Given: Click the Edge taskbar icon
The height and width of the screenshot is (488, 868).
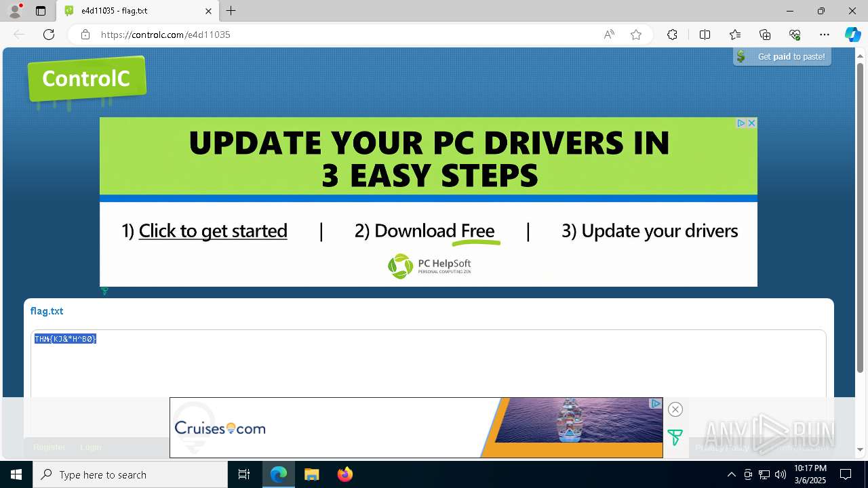Looking at the screenshot, I should click(x=279, y=474).
